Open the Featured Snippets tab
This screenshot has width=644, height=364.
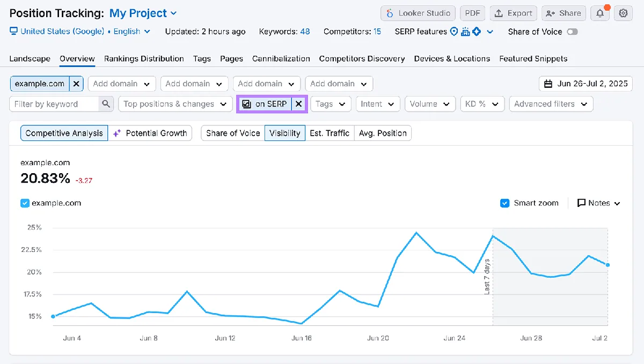pyautogui.click(x=533, y=58)
